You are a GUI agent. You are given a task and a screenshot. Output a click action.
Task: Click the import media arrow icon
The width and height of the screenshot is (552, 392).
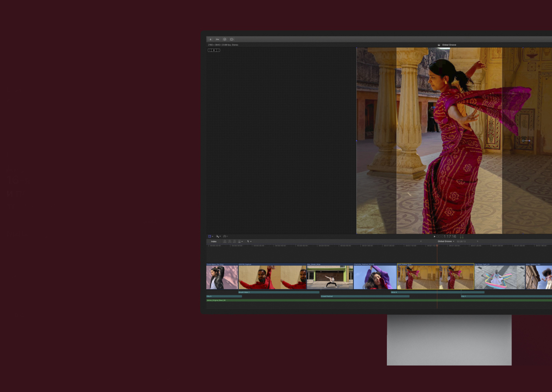pos(211,39)
